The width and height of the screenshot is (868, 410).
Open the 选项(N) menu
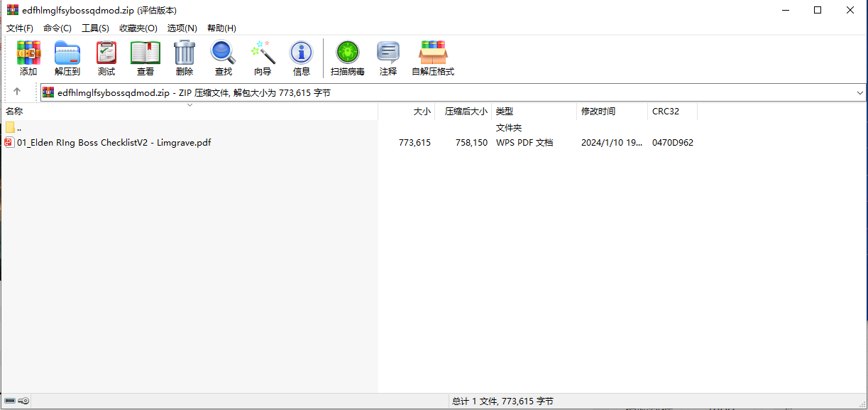[182, 28]
